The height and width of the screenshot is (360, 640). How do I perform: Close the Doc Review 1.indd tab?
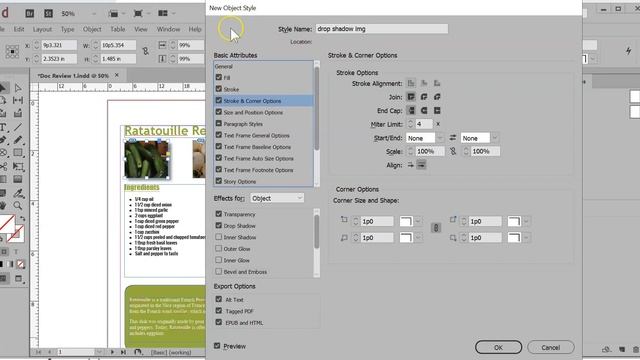click(117, 75)
